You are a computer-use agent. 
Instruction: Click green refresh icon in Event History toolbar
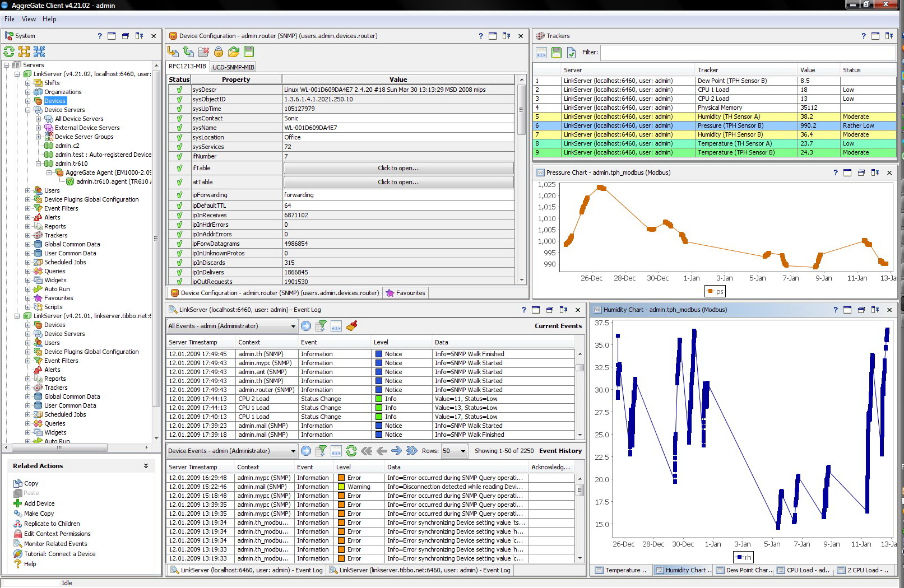coord(351,451)
